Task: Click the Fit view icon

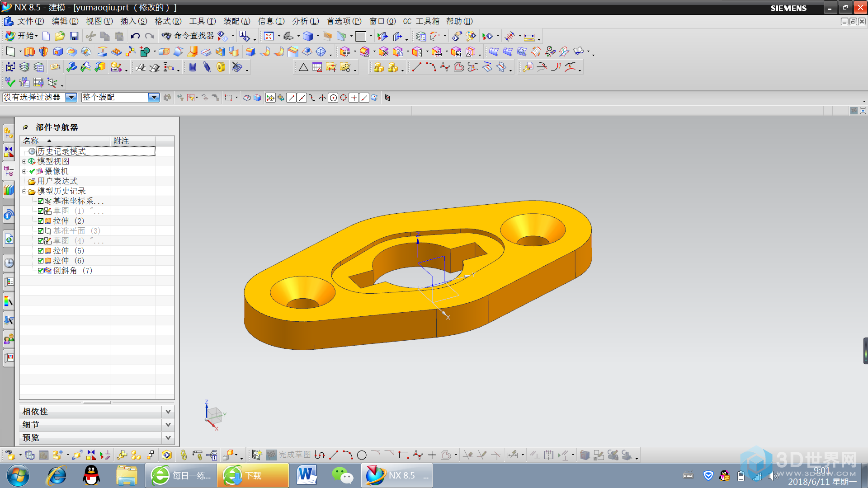Action: click(269, 36)
